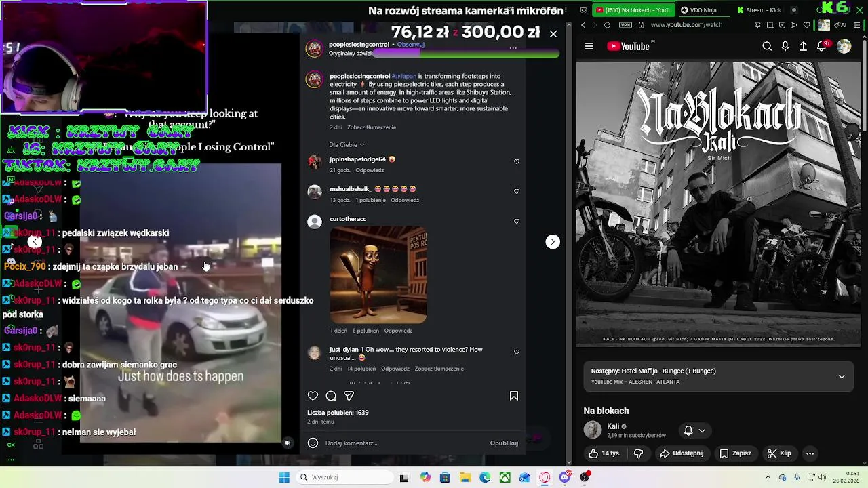Click Dodaj komentarz input field
This screenshot has height=488, width=868.
403,443
